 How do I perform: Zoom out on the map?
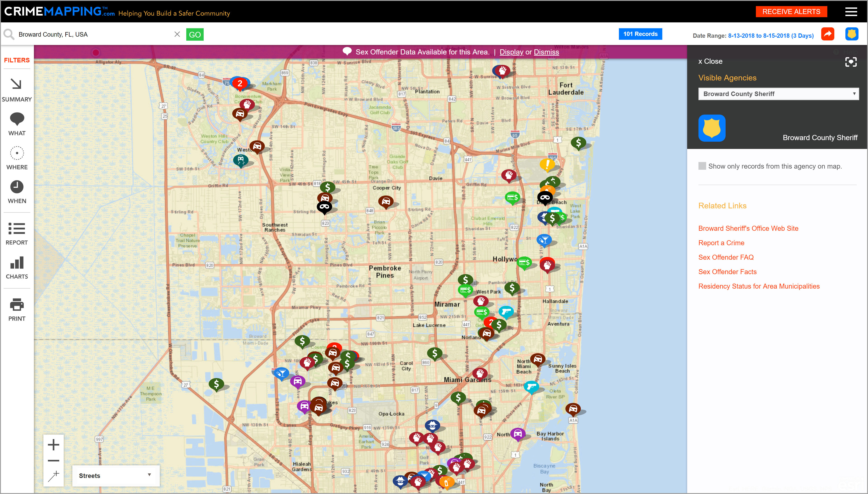click(53, 460)
